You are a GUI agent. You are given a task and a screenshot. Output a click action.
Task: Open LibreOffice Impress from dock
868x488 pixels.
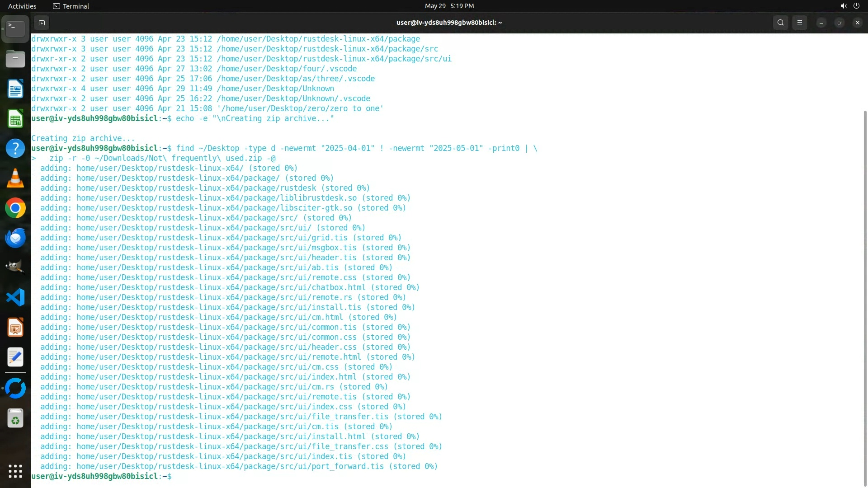(x=15, y=327)
